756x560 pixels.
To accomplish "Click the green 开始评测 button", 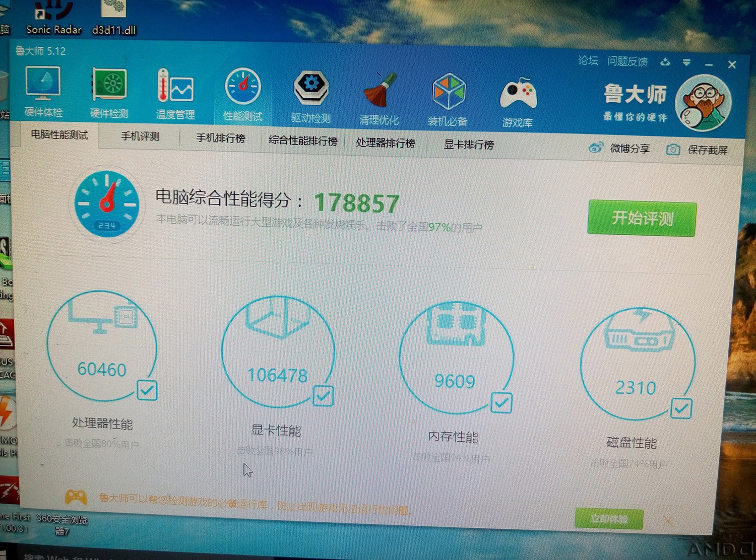I will [x=642, y=219].
